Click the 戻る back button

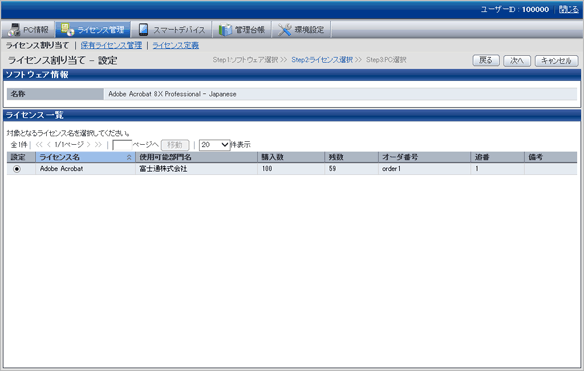(x=486, y=60)
